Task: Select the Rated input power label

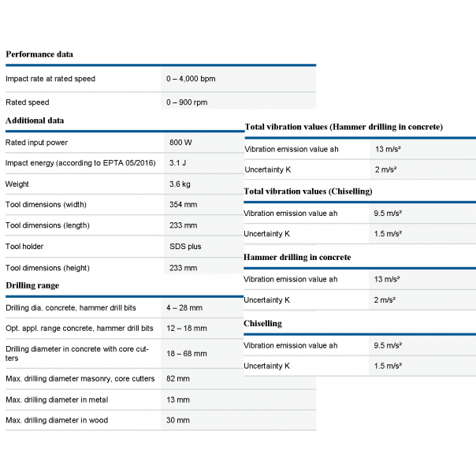Action: coord(36,143)
